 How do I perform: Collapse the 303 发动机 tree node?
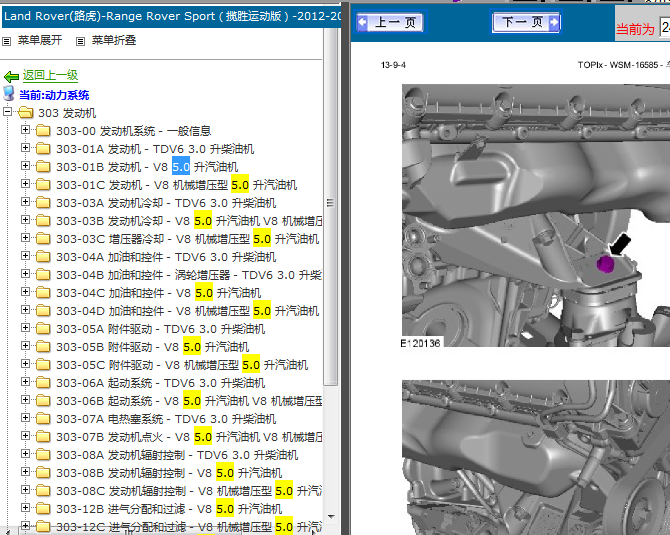(x=7, y=112)
